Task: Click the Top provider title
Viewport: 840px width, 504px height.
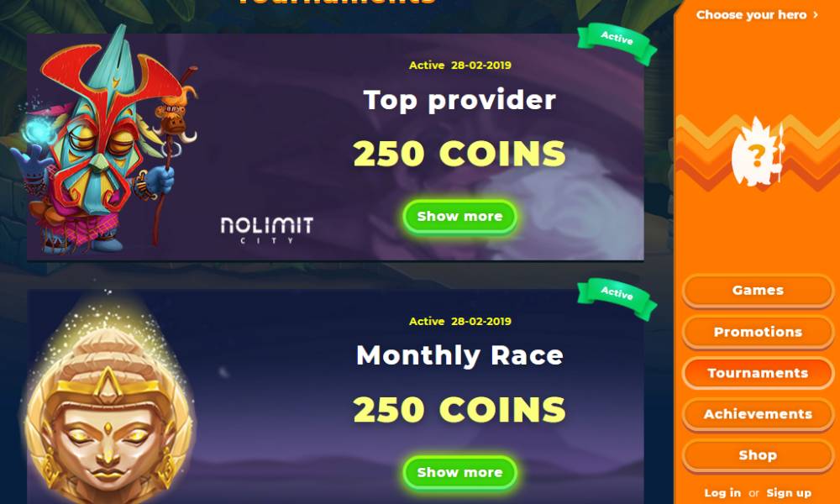Action: 459,100
